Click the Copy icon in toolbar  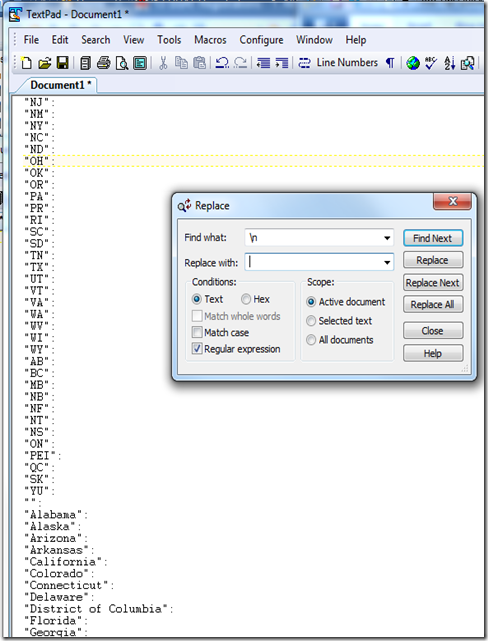click(x=181, y=63)
